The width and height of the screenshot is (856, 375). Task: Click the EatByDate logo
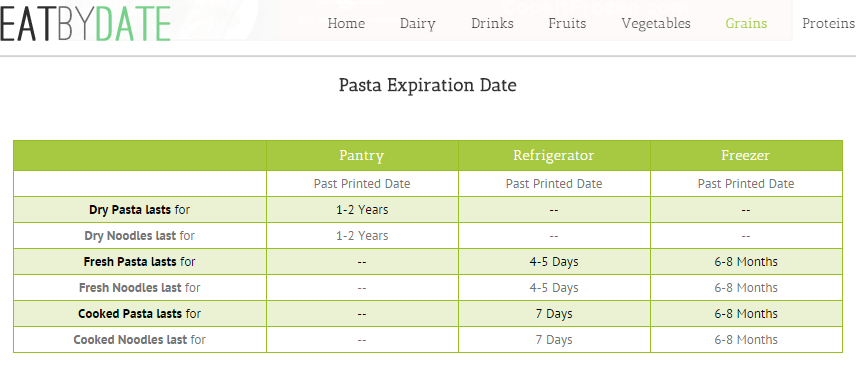tap(86, 23)
